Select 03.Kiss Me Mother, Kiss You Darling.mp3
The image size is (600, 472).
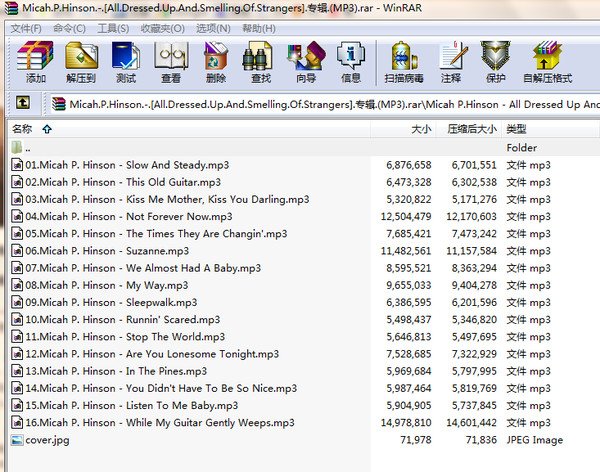(x=167, y=199)
